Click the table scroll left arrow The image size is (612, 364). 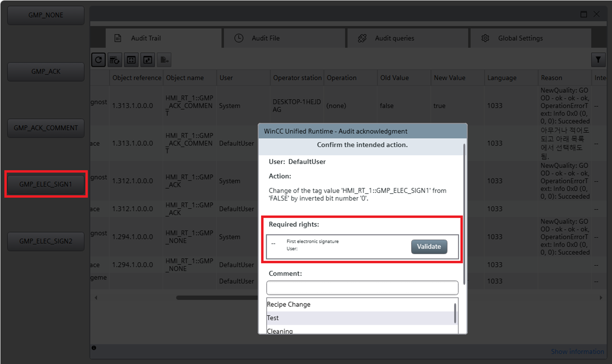(96, 298)
